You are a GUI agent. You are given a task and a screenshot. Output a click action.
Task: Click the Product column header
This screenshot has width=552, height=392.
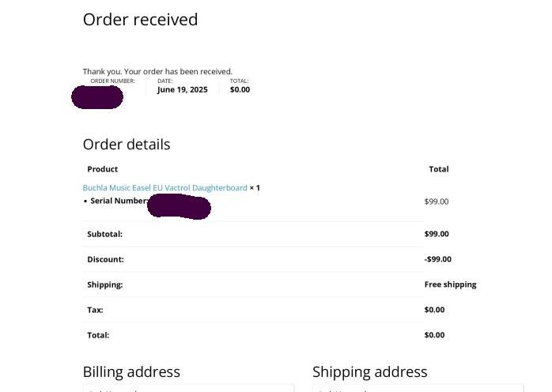102,169
